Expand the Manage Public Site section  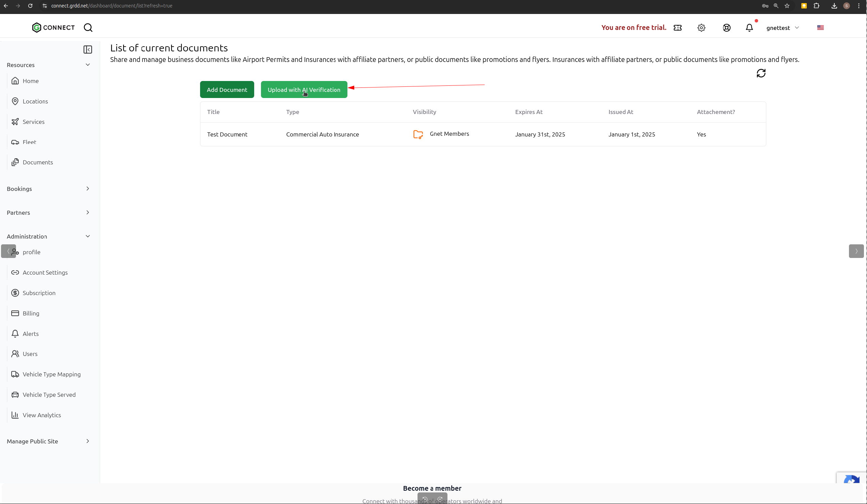click(x=88, y=441)
